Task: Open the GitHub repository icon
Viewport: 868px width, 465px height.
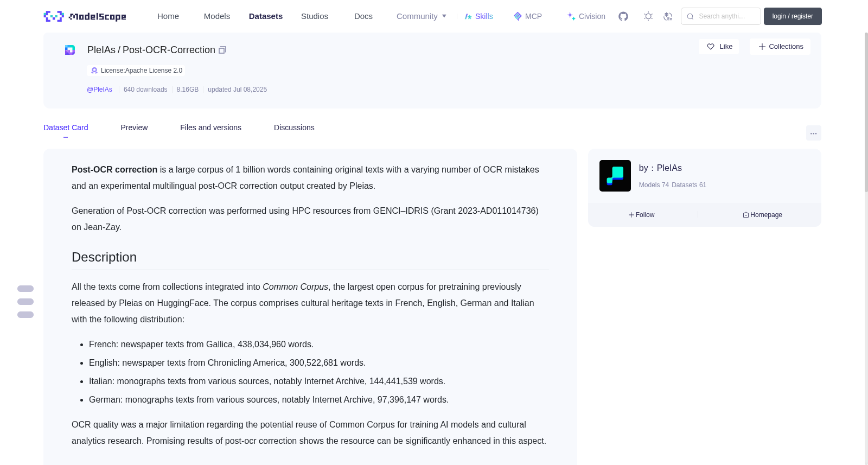Action: 623,16
